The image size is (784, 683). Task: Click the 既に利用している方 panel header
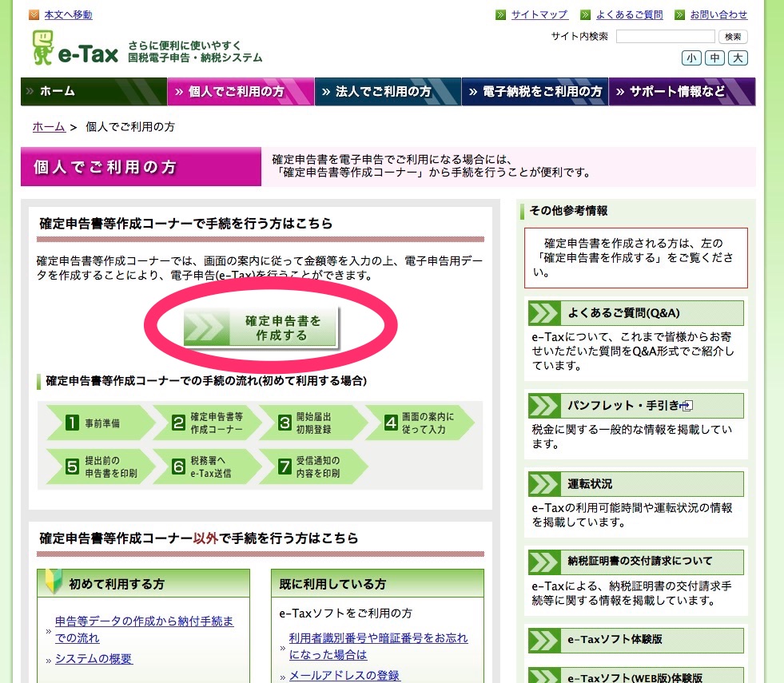point(377,584)
